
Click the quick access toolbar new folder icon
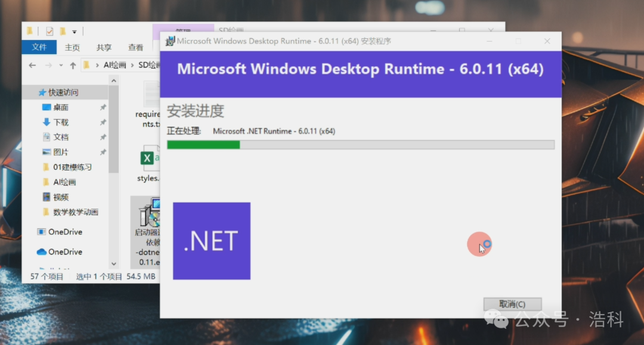(63, 31)
